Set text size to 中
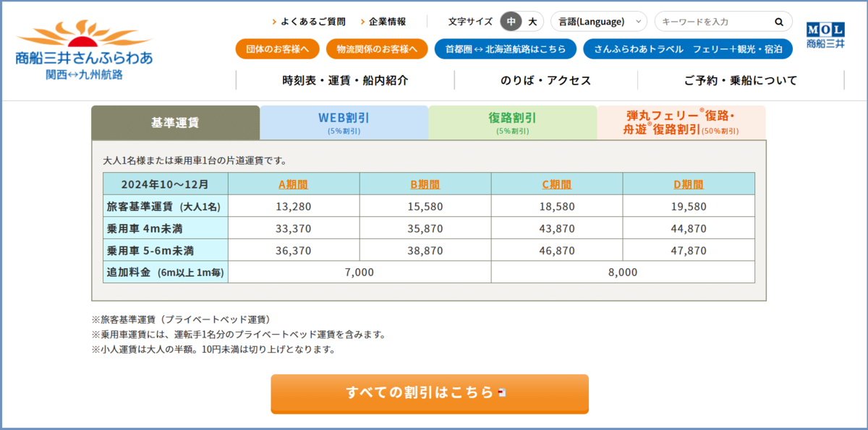This screenshot has height=430, width=868. click(x=511, y=22)
